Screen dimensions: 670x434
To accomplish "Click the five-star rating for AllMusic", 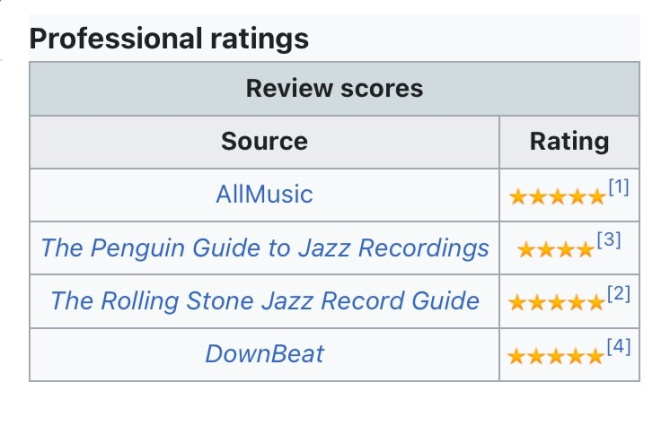I will coord(558,197).
